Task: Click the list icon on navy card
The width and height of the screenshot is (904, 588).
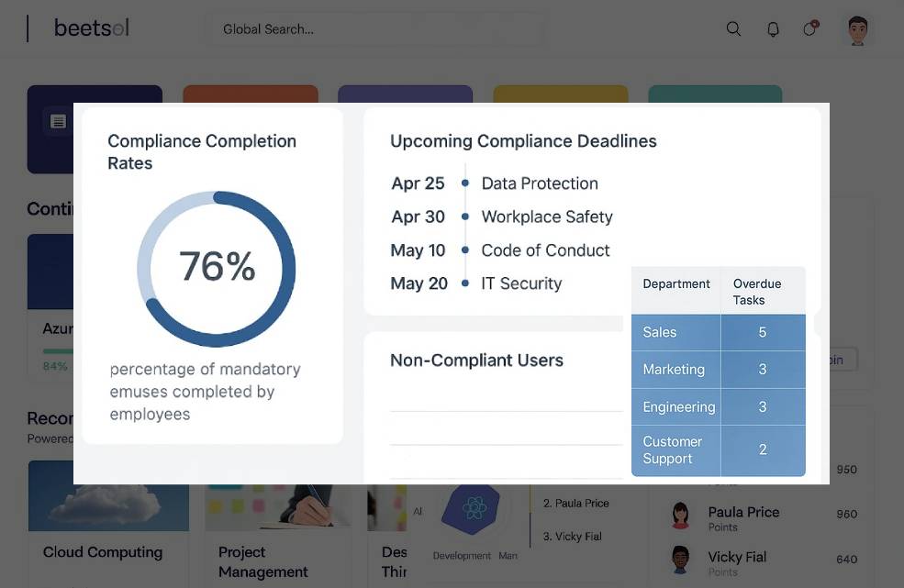Action: 58,121
